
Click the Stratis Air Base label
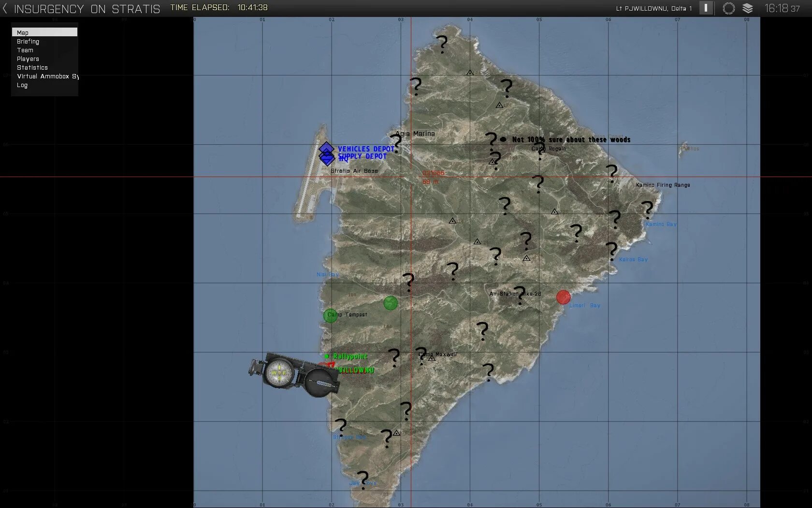point(354,171)
